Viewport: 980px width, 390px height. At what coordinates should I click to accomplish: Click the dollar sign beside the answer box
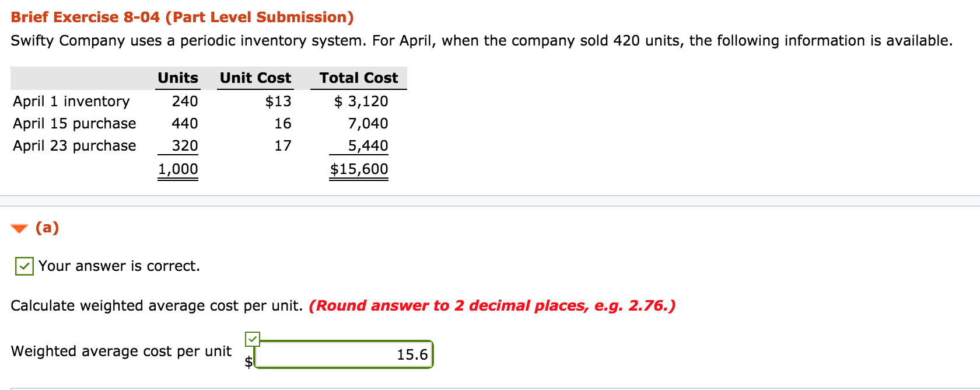click(249, 363)
